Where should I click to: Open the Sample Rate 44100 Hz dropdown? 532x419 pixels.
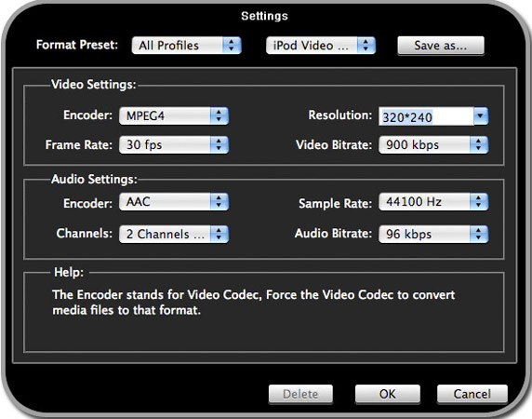433,202
